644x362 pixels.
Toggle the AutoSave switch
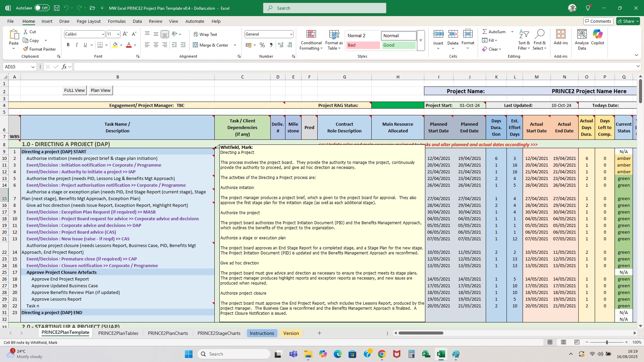42,8
